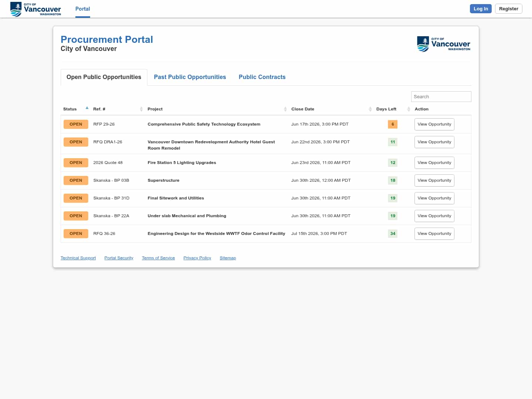View Opportunity for Fire Station 5 Lighting Upgrades
This screenshot has width=532, height=399.
[x=434, y=163]
